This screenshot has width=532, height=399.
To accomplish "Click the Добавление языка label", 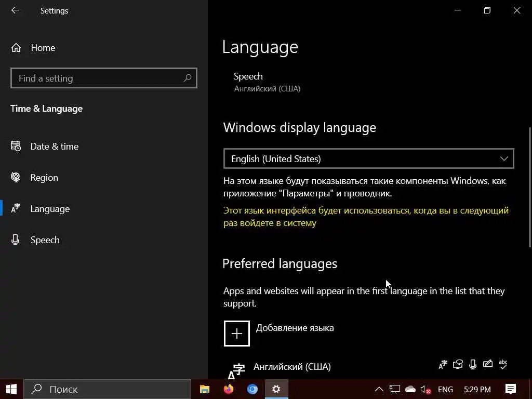I will (295, 328).
